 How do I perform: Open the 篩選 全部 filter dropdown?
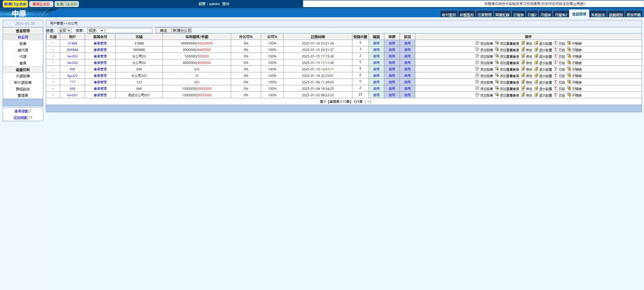pyautogui.click(x=65, y=30)
